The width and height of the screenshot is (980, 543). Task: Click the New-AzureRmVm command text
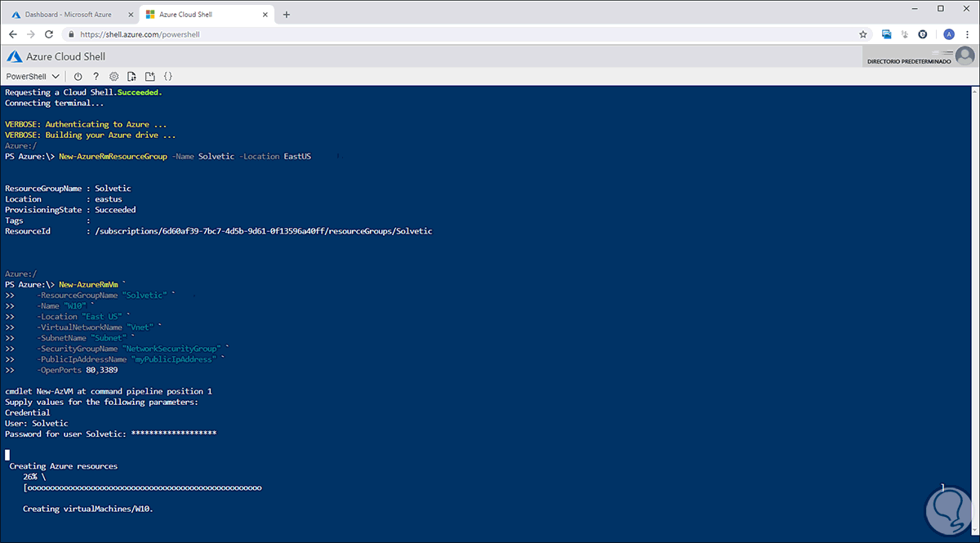(x=90, y=284)
